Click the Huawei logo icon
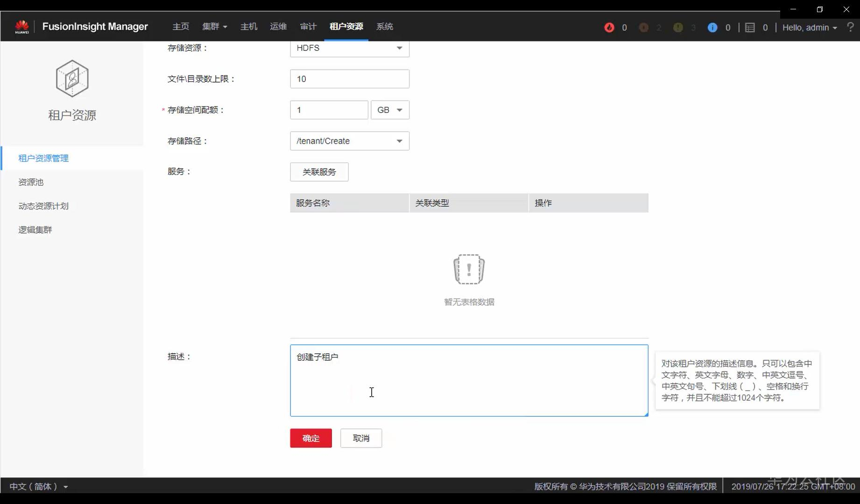This screenshot has width=860, height=504. click(22, 27)
